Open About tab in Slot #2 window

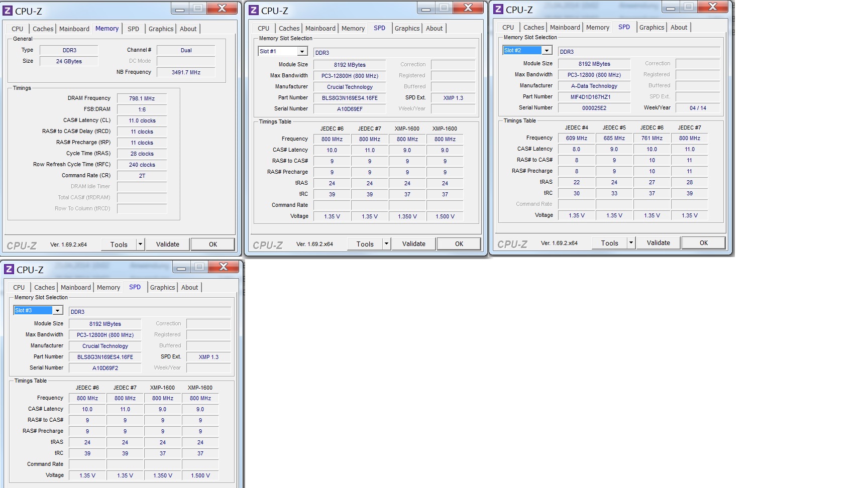click(x=679, y=27)
